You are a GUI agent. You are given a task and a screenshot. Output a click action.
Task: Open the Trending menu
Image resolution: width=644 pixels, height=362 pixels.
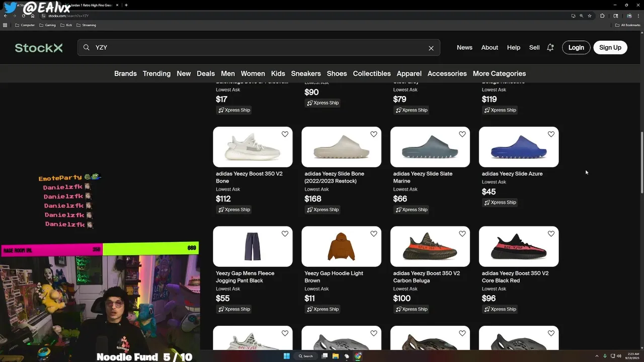coord(156,73)
